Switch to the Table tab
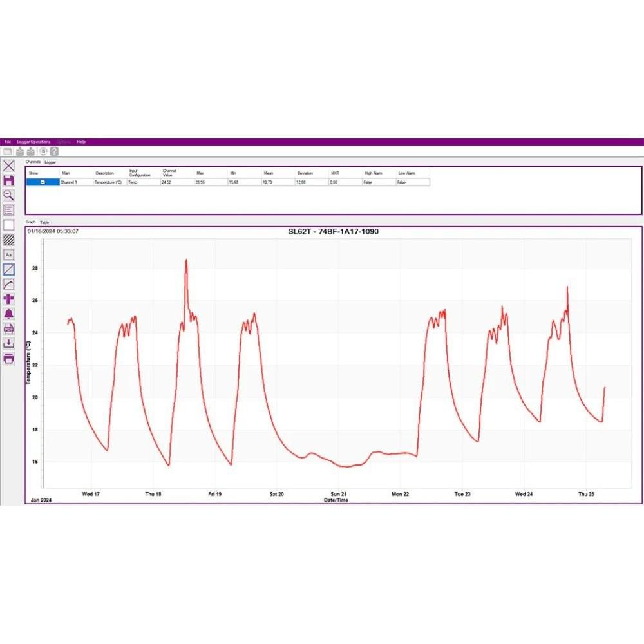 click(x=44, y=222)
